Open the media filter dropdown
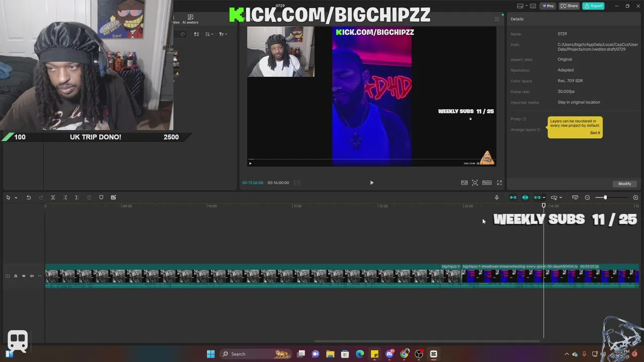 (223, 34)
